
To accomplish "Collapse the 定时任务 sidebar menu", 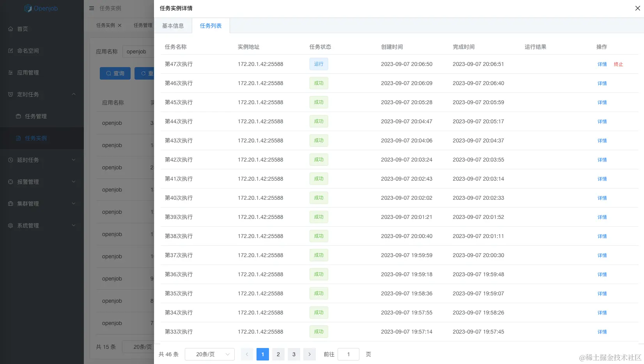I will (42, 94).
